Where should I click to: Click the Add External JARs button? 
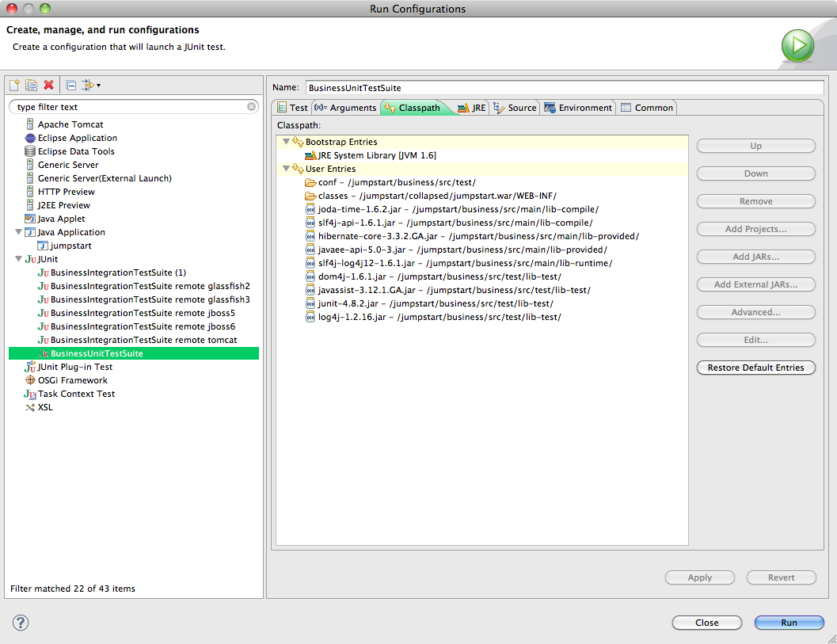[x=756, y=284]
